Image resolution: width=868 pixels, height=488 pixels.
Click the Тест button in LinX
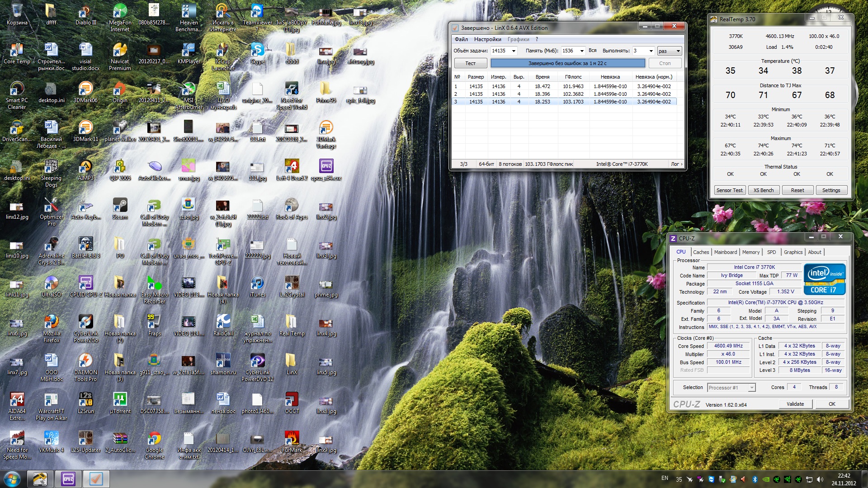[x=470, y=63]
